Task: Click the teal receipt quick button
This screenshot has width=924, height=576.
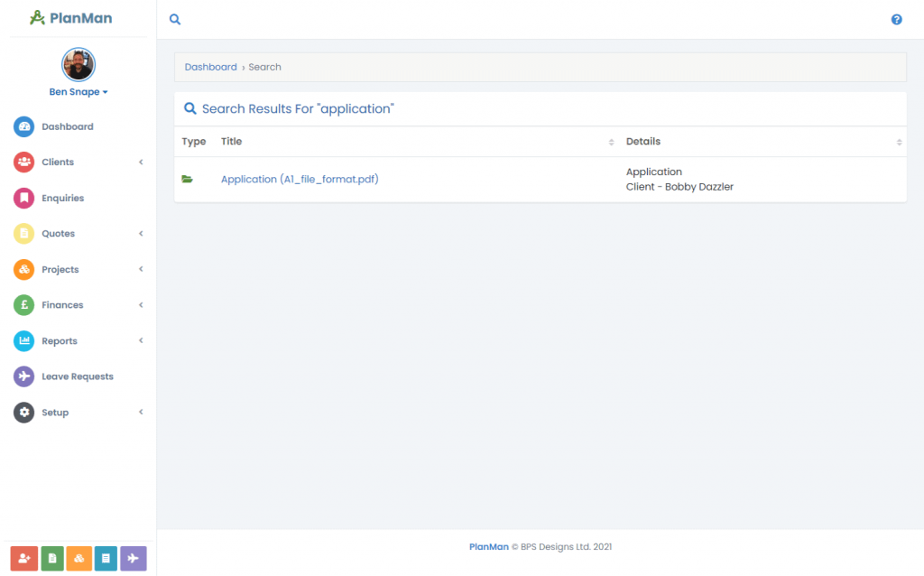Action: point(106,558)
